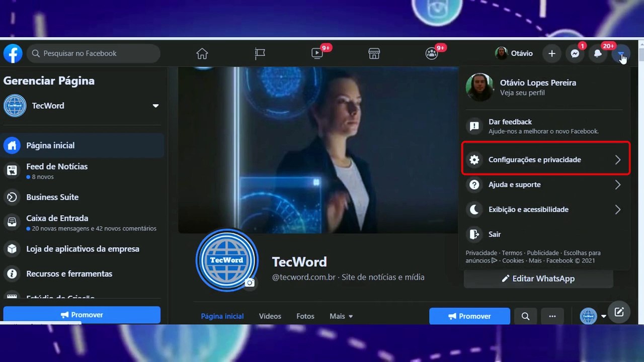This screenshot has width=644, height=362.
Task: Expand the Ajuda e suporte chevron
Action: 618,185
